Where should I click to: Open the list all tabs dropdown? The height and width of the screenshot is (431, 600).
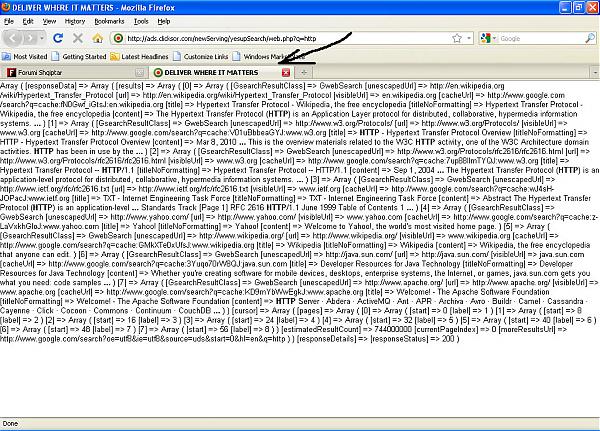595,72
